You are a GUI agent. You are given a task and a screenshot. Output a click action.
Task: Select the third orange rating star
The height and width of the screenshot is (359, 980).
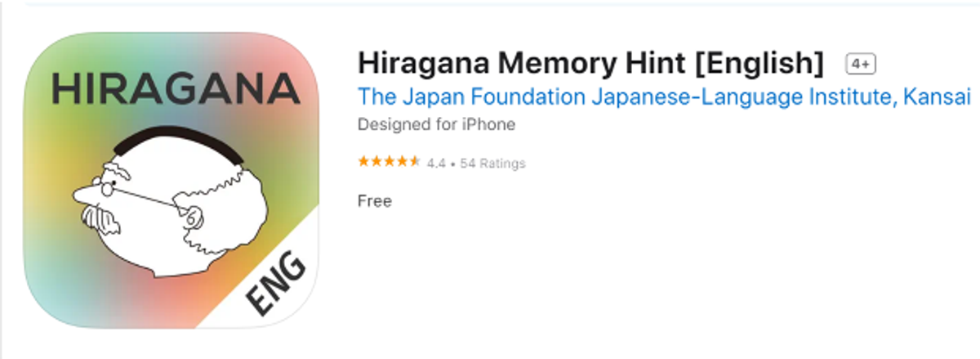pyautogui.click(x=390, y=162)
